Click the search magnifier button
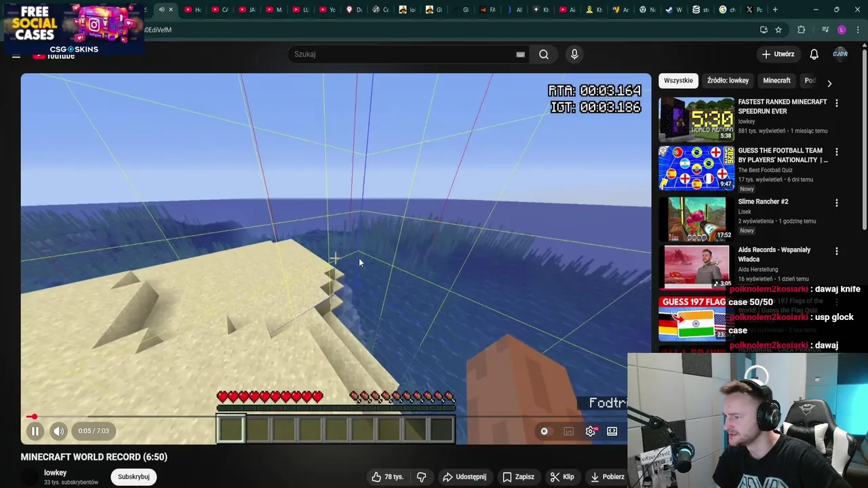Image resolution: width=868 pixels, height=488 pixels. (x=544, y=54)
